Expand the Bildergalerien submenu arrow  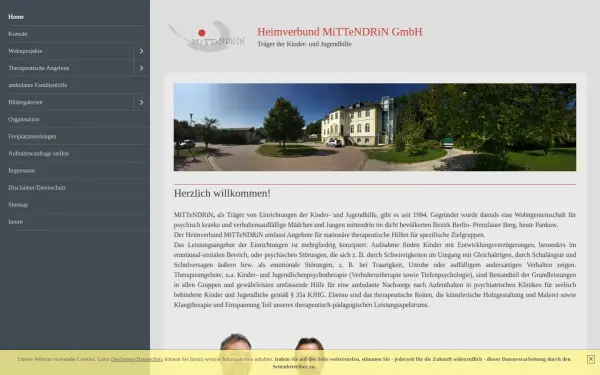pyautogui.click(x=141, y=102)
